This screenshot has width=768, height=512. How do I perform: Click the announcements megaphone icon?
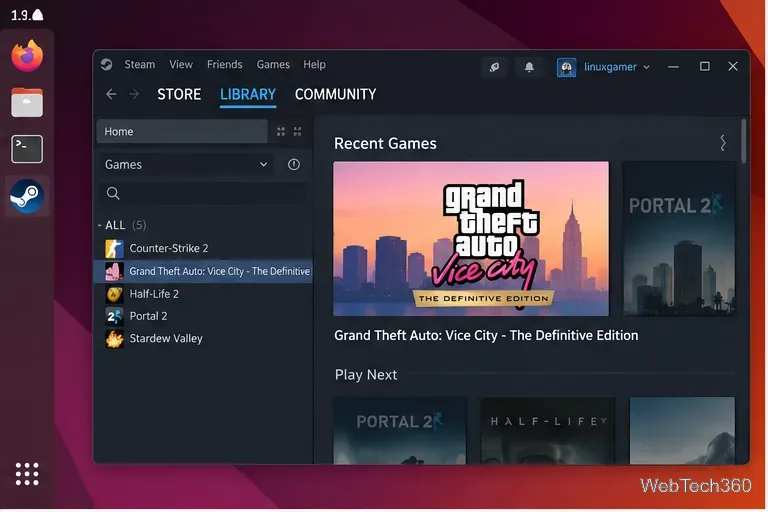[x=494, y=67]
